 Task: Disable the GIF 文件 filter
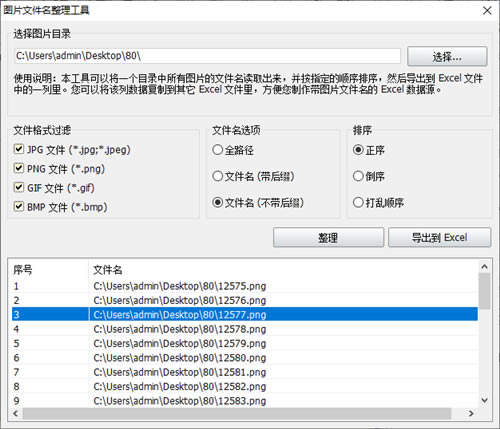click(x=19, y=187)
